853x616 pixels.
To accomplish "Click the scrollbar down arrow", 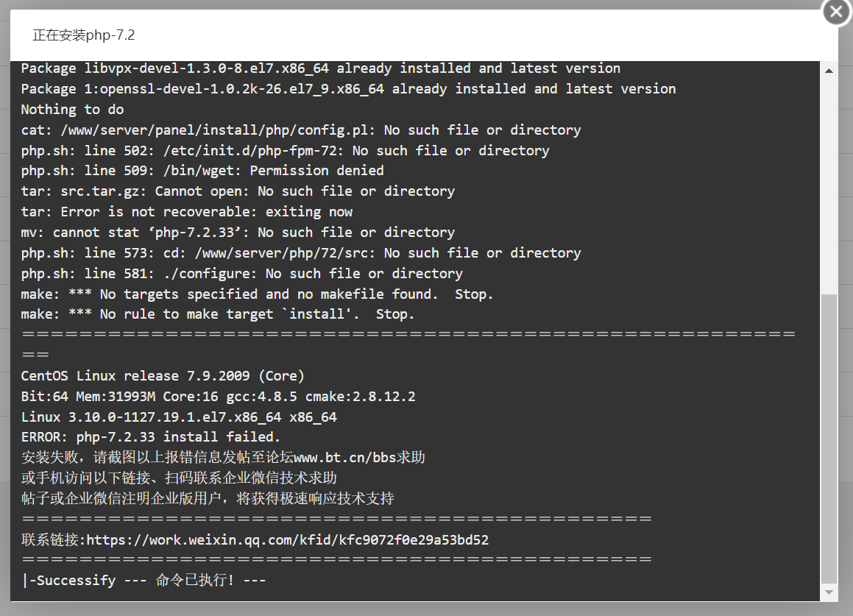I will [x=829, y=592].
